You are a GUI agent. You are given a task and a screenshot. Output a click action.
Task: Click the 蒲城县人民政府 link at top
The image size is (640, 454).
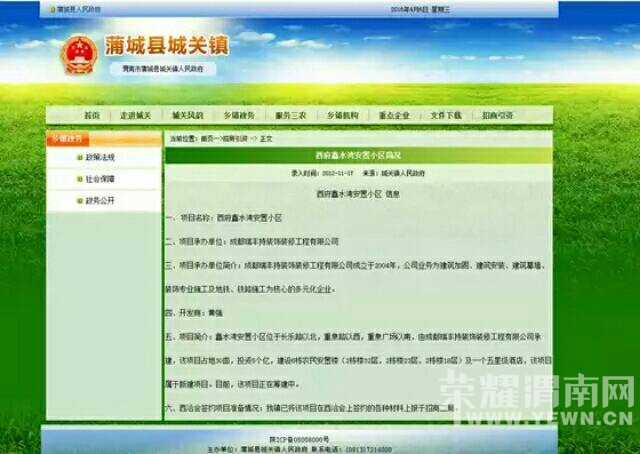tap(78, 9)
